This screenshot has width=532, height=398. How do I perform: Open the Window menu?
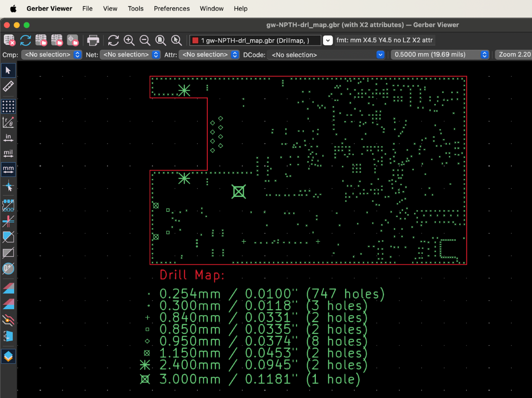coord(212,8)
